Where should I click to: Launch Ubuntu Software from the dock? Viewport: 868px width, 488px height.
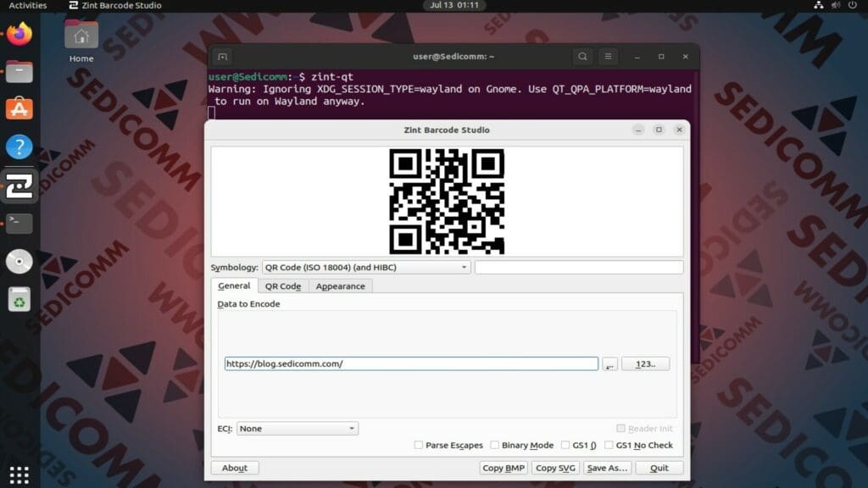pyautogui.click(x=19, y=109)
